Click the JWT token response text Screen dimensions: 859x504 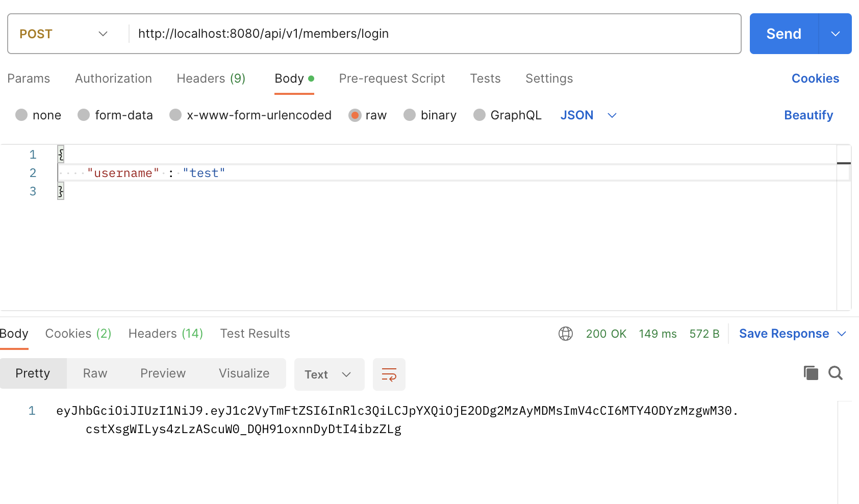(397, 420)
